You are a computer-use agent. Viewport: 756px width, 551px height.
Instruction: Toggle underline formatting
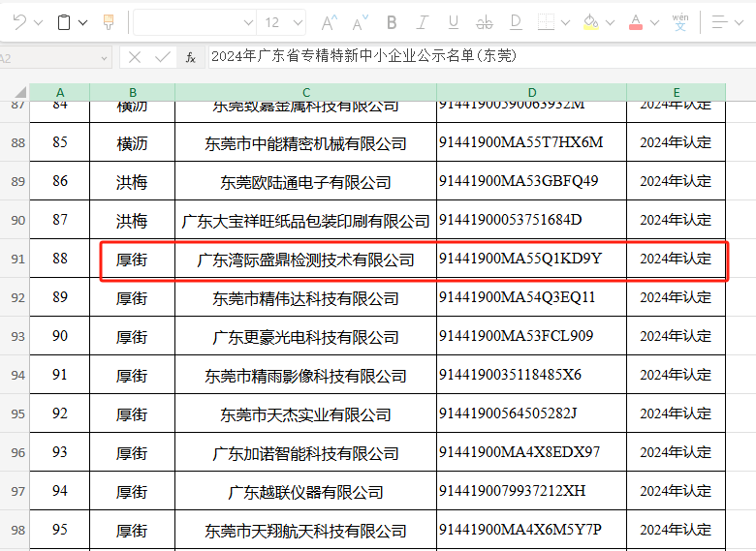click(x=453, y=22)
